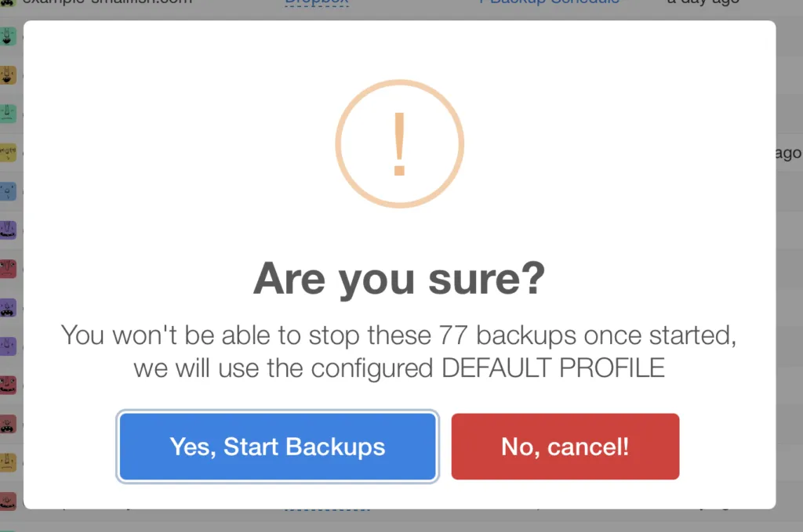Click the blue avatar icon in the sidebar

7,190
